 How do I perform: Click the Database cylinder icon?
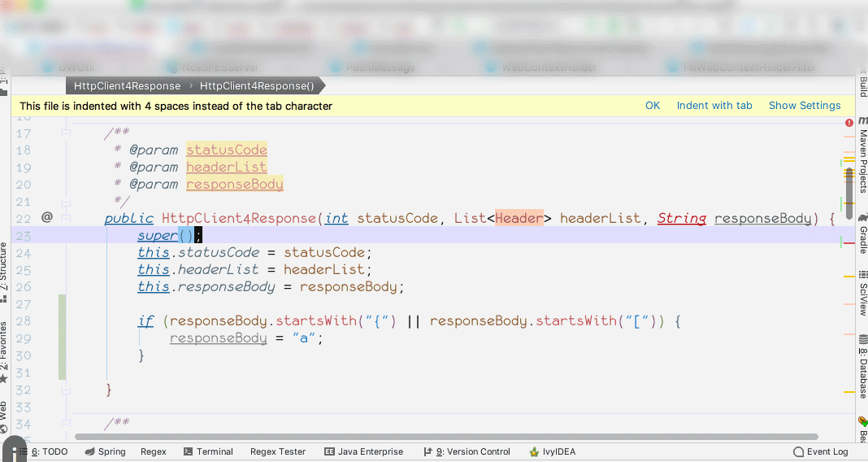tap(862, 338)
